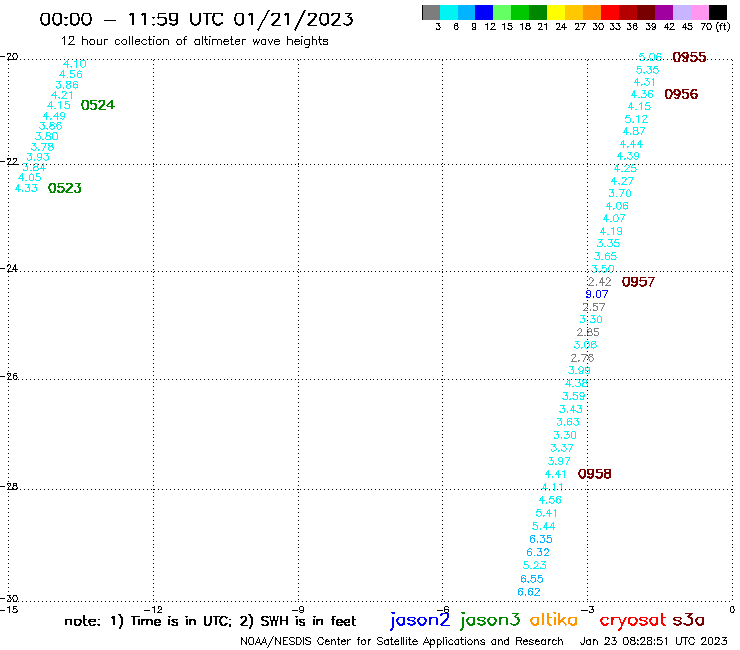The height and width of the screenshot is (650, 740).
Task: Click the 3.35 wave height value
Action: 608,243
